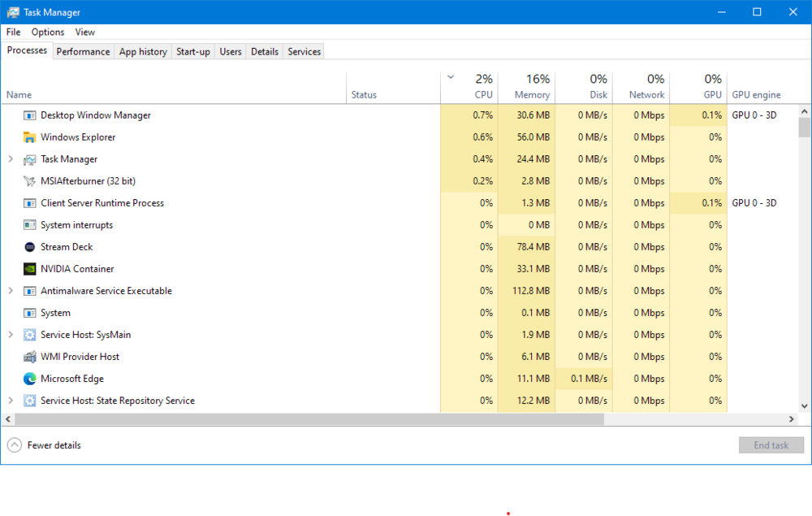812x516 pixels.
Task: Click the Windows Explorer folder icon
Action: 31,137
